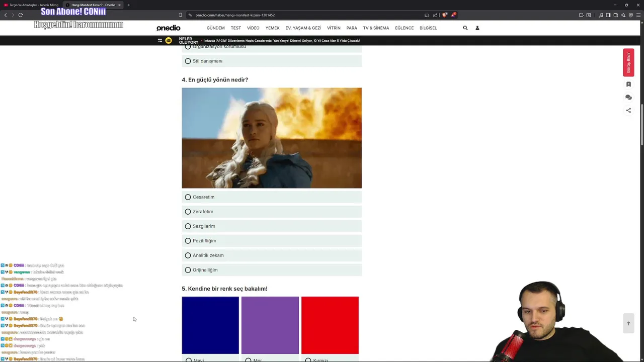Viewport: 644px width, 362px height.
Task: Open site settings icon in address bar
Action: (x=190, y=15)
